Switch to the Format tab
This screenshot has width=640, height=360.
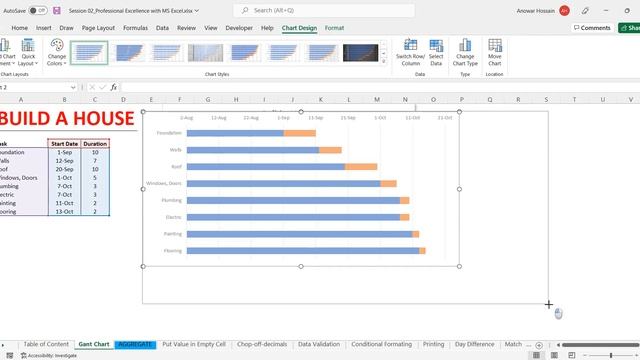[334, 28]
